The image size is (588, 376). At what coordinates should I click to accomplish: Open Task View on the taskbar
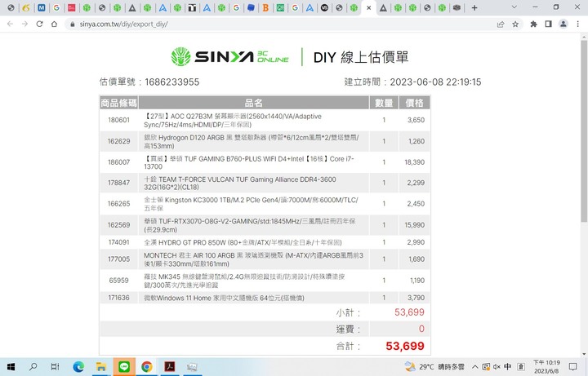pyautogui.click(x=56, y=367)
